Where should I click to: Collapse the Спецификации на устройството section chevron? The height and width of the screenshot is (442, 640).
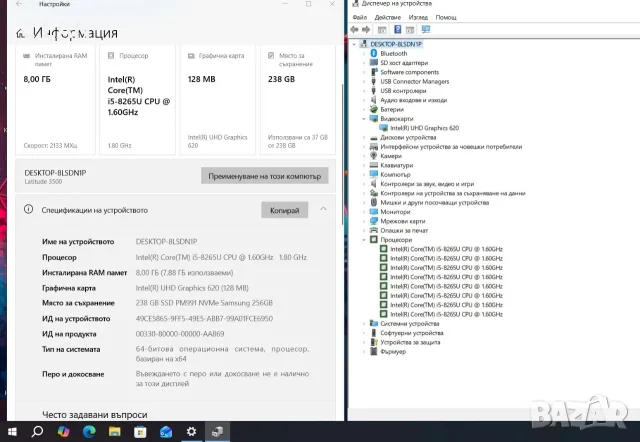tap(323, 209)
